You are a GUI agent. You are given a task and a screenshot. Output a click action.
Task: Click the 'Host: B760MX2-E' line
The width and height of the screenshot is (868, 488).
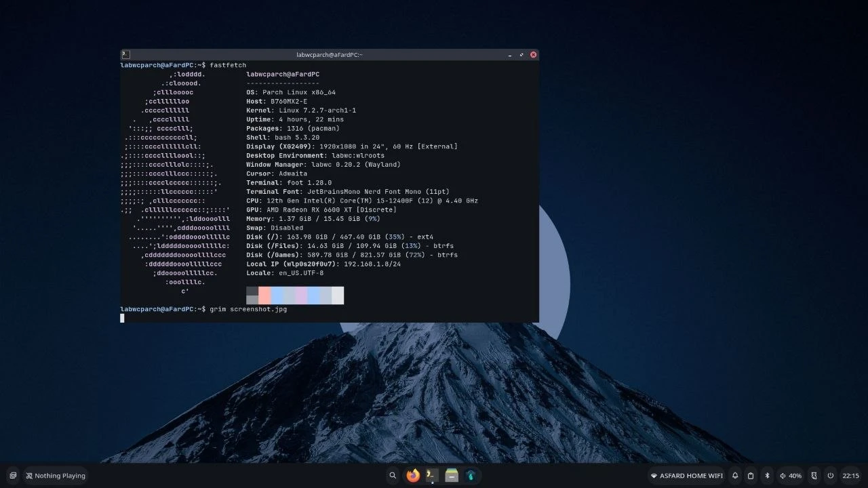point(277,101)
